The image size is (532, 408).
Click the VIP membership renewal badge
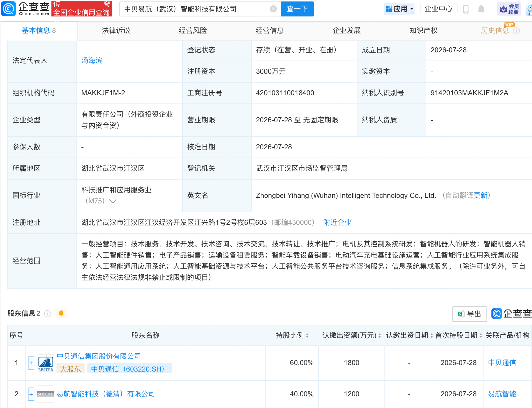coord(509,9)
